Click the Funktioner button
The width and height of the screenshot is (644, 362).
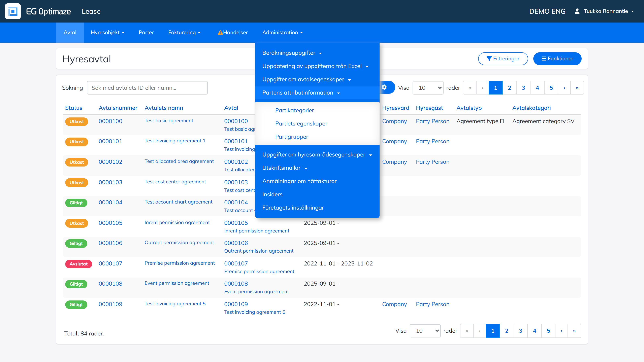557,59
